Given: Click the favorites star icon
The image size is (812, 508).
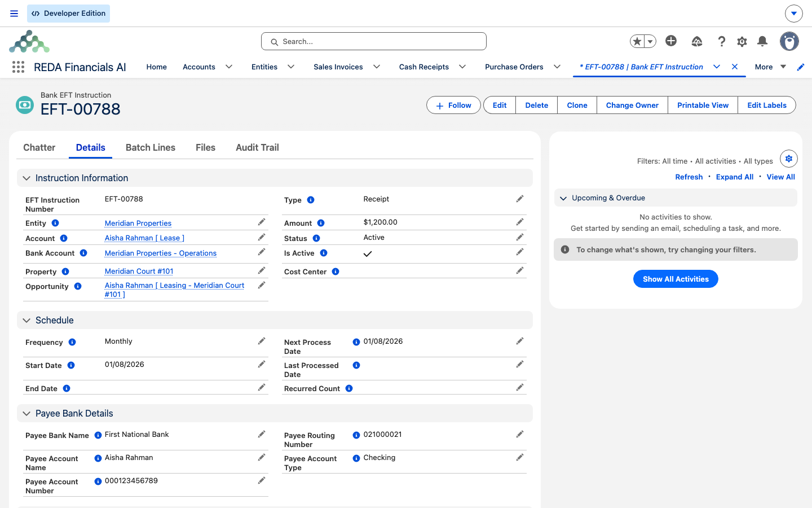Looking at the screenshot, I should point(637,41).
